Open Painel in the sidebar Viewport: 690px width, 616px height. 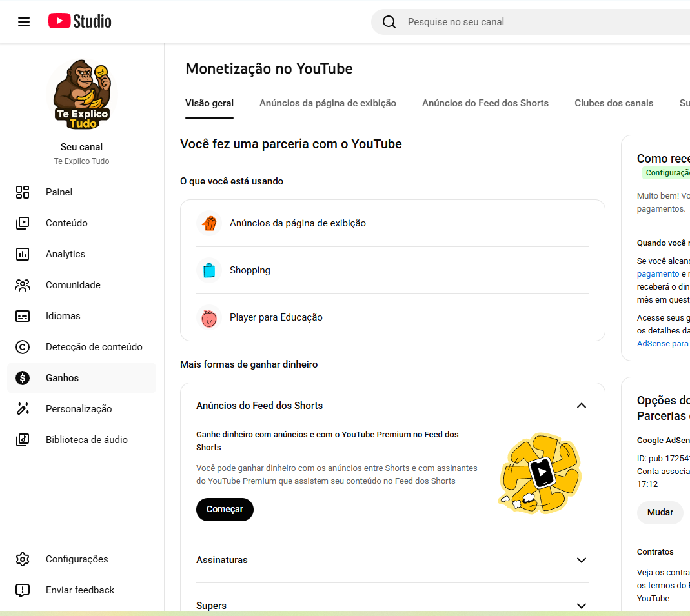[x=81, y=192]
